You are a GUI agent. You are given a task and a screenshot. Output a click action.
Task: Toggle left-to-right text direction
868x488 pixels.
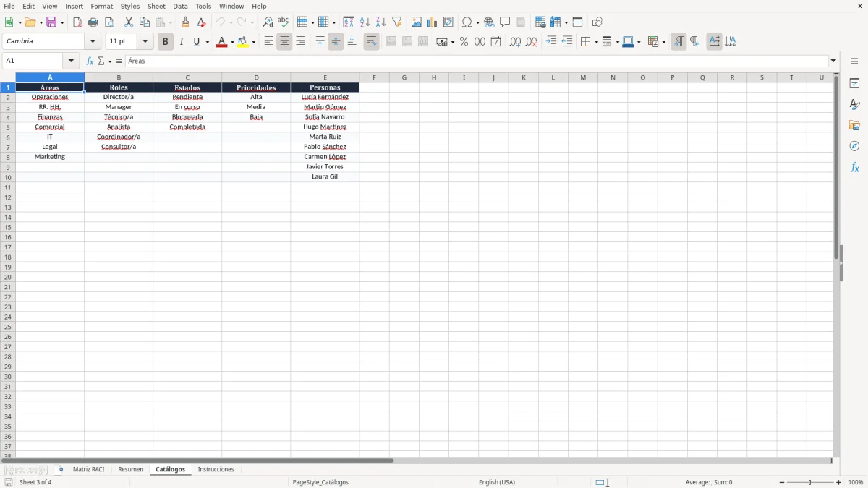[x=678, y=42]
